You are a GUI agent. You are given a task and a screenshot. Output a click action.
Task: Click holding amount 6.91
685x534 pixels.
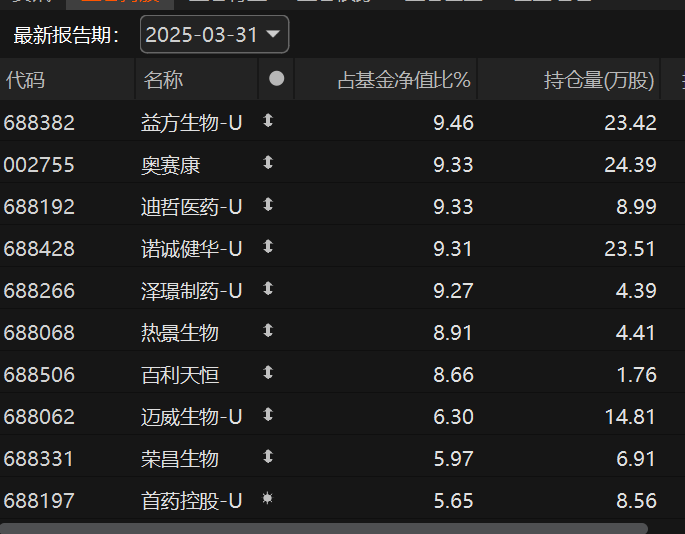click(636, 458)
